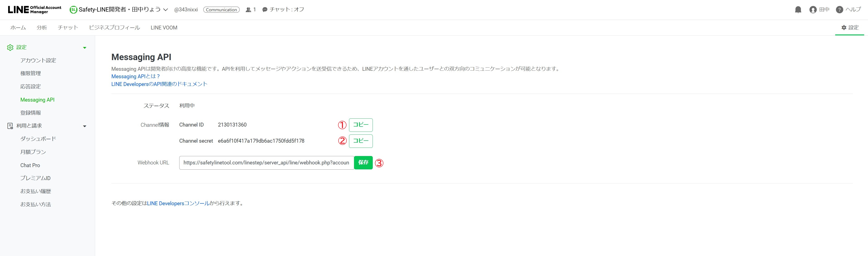Open お支払い履歴 in the sidebar

pyautogui.click(x=35, y=191)
